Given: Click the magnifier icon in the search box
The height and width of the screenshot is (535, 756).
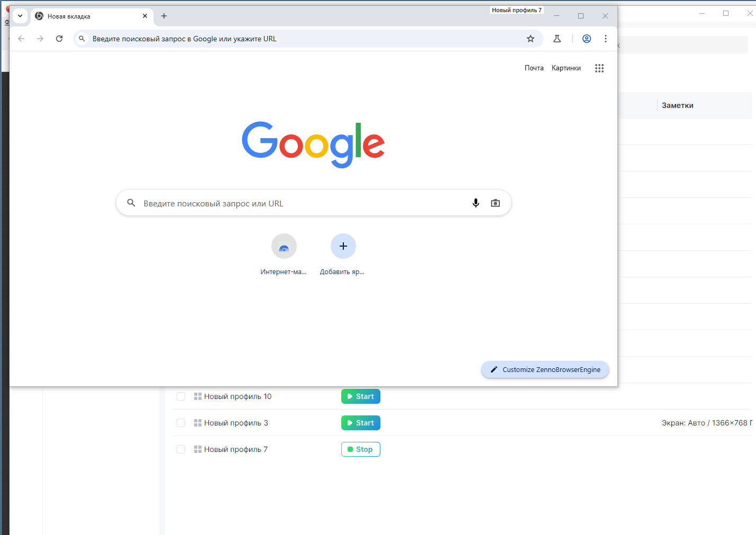Looking at the screenshot, I should [131, 203].
